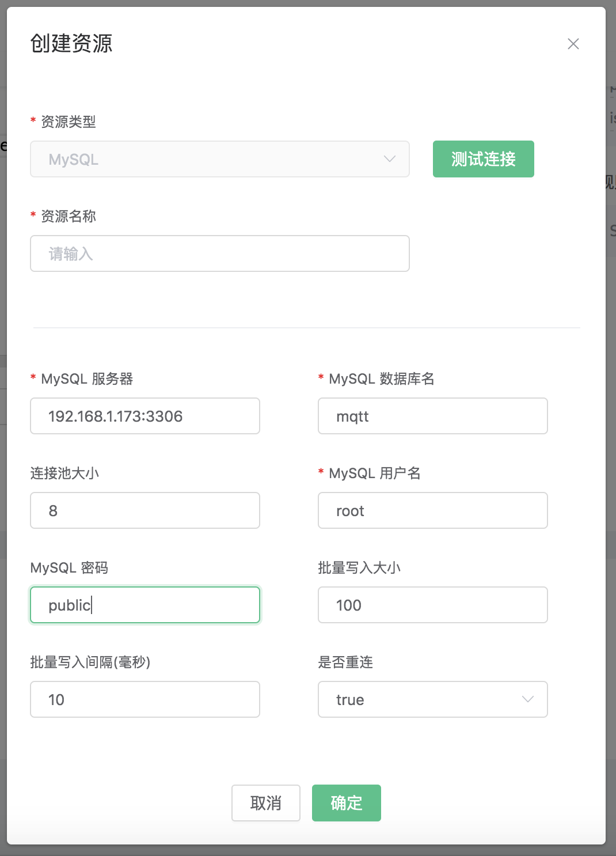616x856 pixels.
Task: Click the 资源名称 label text
Action: pyautogui.click(x=68, y=217)
